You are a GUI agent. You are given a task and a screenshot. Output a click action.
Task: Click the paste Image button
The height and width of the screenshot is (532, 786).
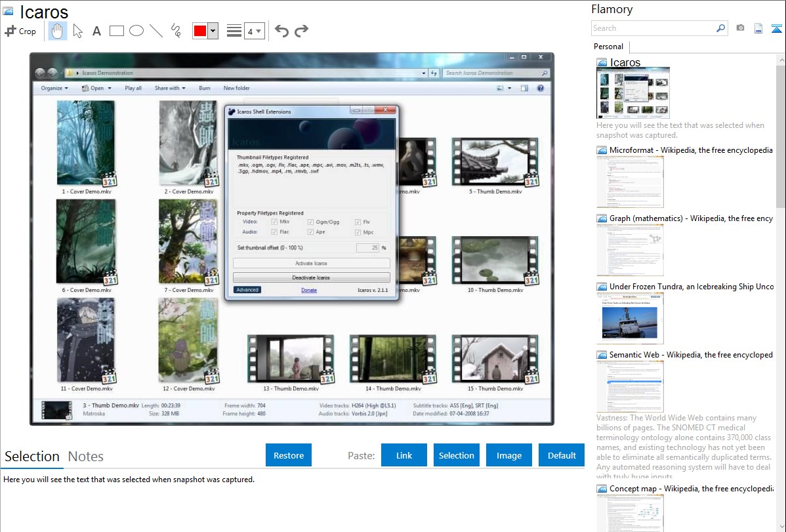(508, 455)
